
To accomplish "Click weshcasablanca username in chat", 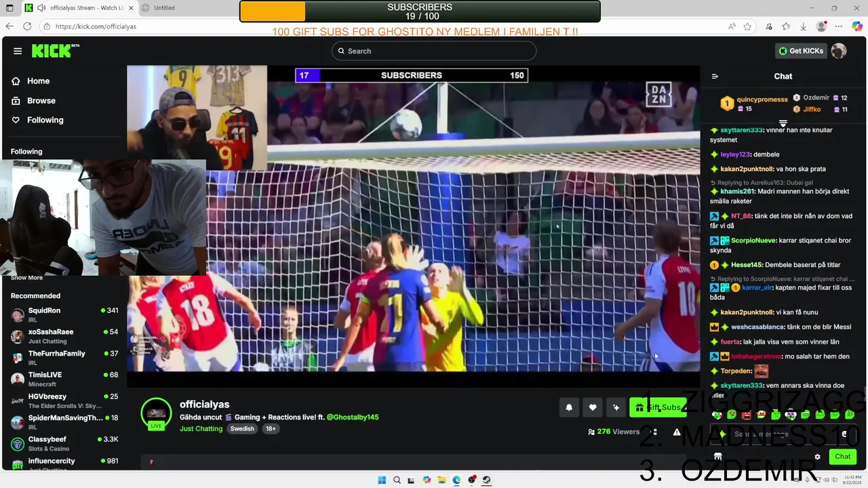I will tap(758, 327).
